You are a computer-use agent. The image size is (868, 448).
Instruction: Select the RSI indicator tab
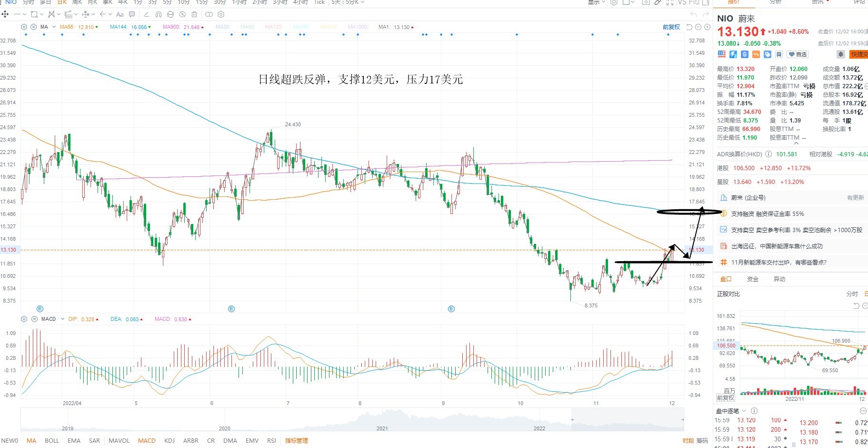pos(271,441)
